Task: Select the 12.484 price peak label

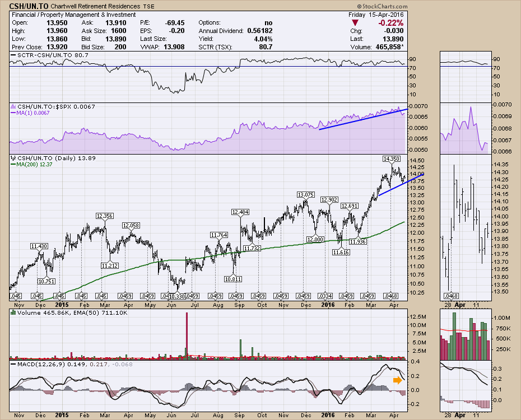Action: pyautogui.click(x=240, y=212)
